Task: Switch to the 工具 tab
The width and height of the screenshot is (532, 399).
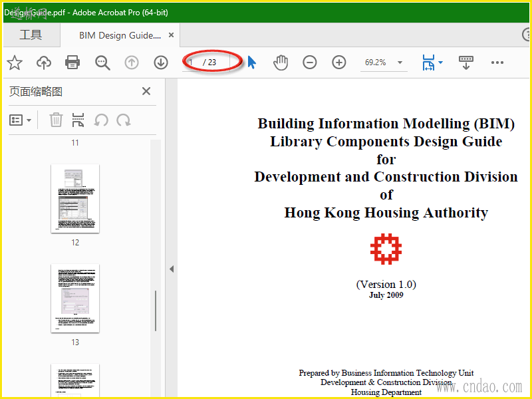Action: point(31,35)
